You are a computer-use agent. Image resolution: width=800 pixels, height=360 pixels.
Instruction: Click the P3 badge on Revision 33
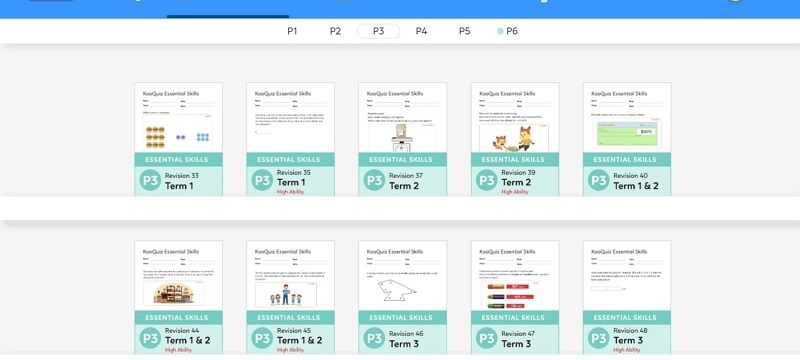[150, 181]
